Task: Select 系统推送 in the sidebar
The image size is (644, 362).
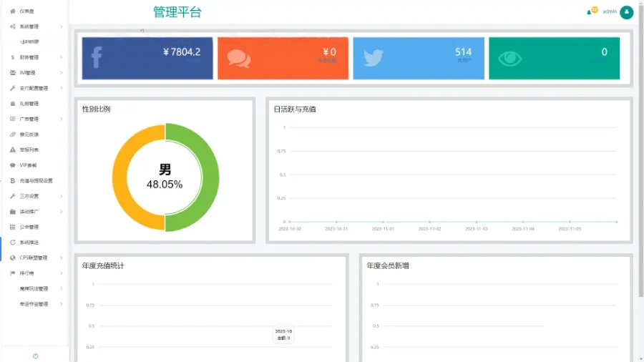Action: (30, 243)
